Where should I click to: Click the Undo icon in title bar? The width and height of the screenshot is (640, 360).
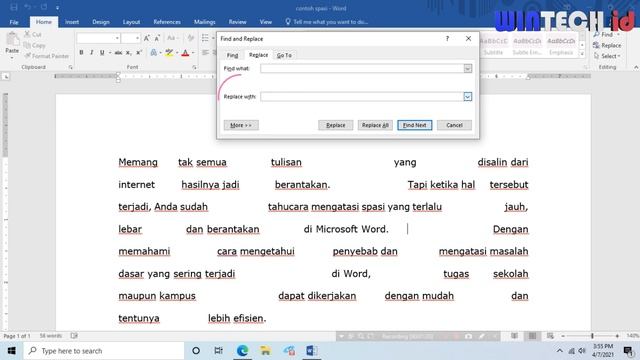click(x=28, y=7)
